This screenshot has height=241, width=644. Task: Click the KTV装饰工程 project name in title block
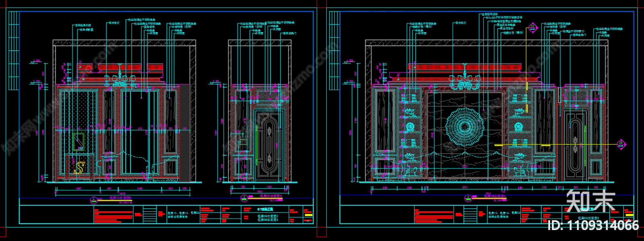pyautogui.click(x=265, y=209)
